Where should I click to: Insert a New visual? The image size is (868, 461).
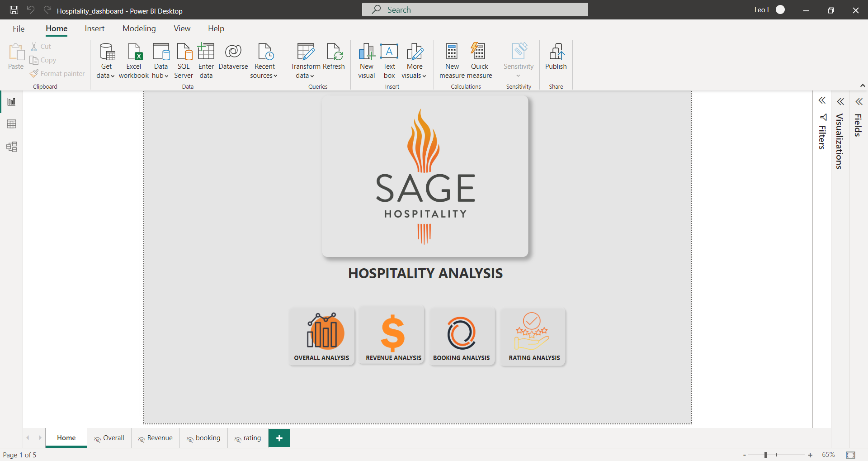coord(367,61)
